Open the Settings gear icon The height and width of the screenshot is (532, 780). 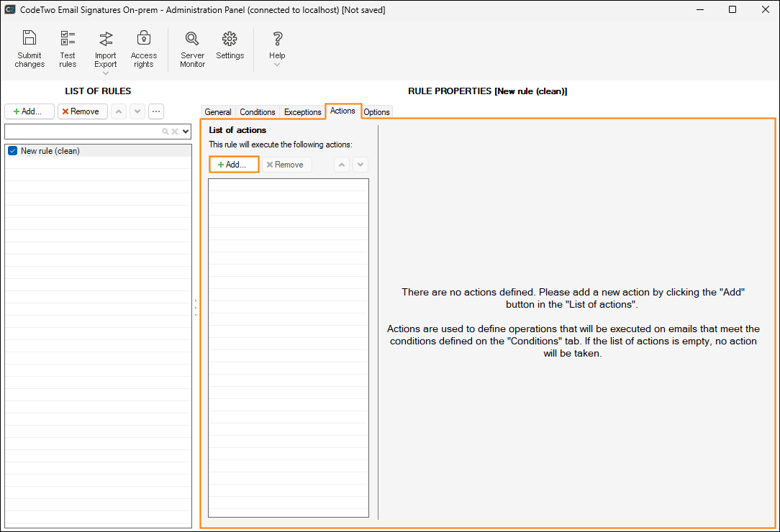coord(230,39)
